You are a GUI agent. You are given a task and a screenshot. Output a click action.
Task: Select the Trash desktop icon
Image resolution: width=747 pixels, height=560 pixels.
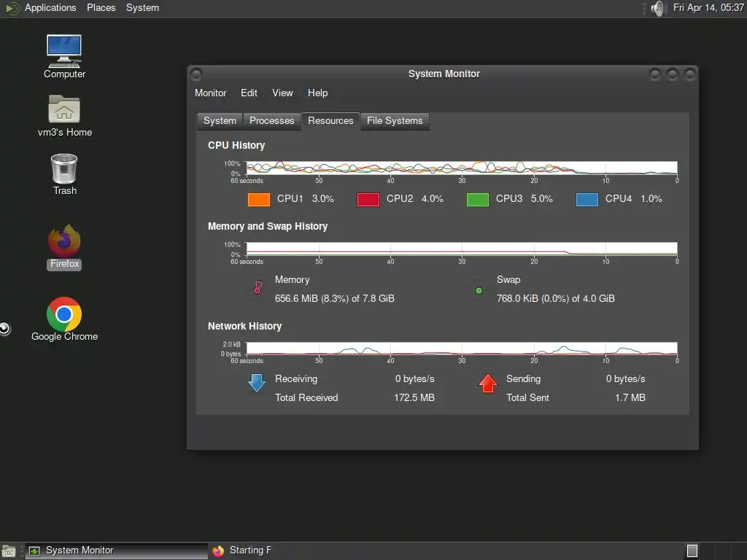click(64, 174)
